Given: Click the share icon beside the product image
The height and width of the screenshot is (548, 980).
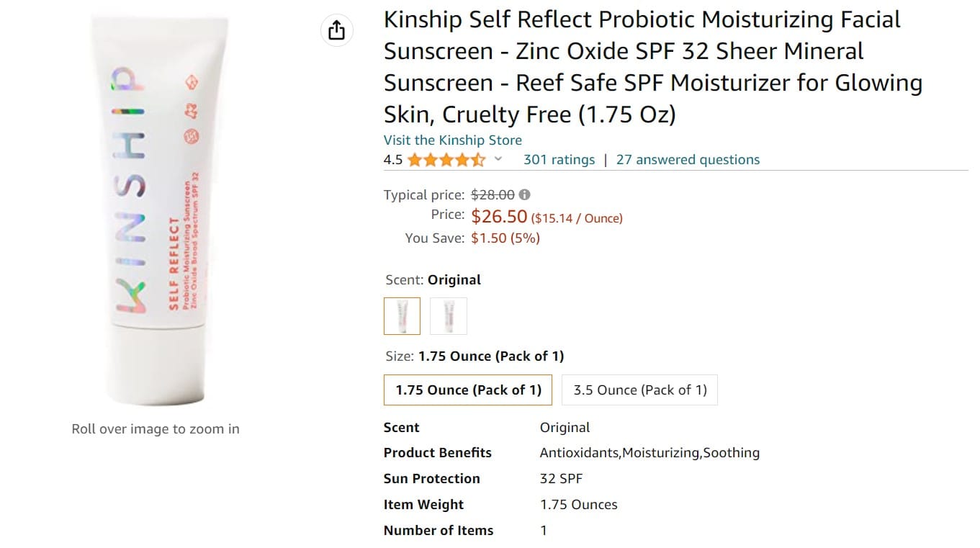Looking at the screenshot, I should coord(336,30).
